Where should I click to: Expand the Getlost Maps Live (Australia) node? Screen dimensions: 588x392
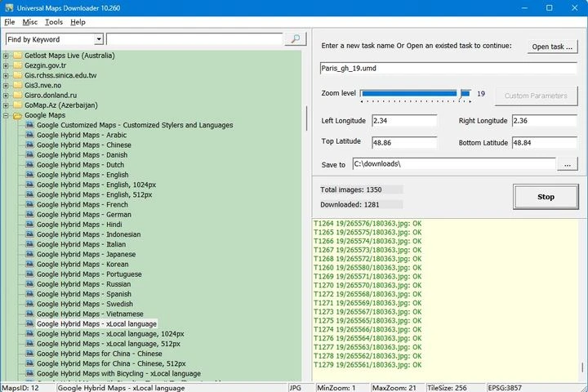point(6,56)
